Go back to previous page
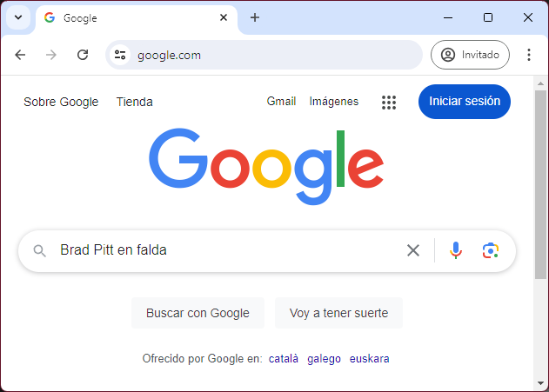Viewport: 549px width, 392px height. (20, 55)
